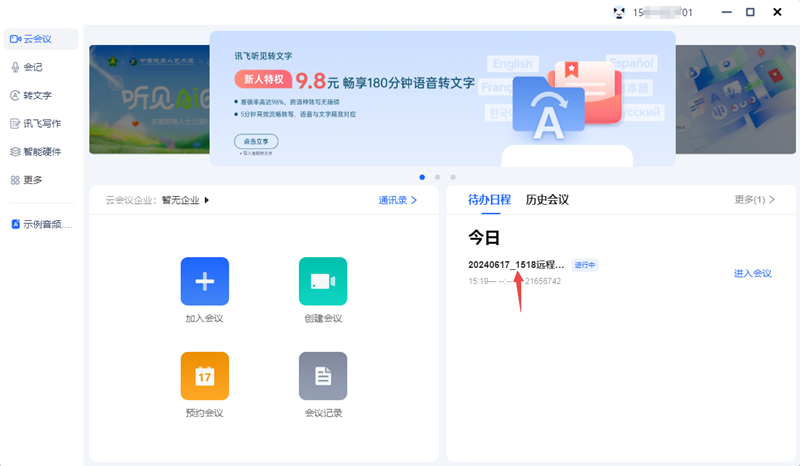Select the 20240617_1518远程 meeting title
Screen dimensions: 800x466
(516, 264)
